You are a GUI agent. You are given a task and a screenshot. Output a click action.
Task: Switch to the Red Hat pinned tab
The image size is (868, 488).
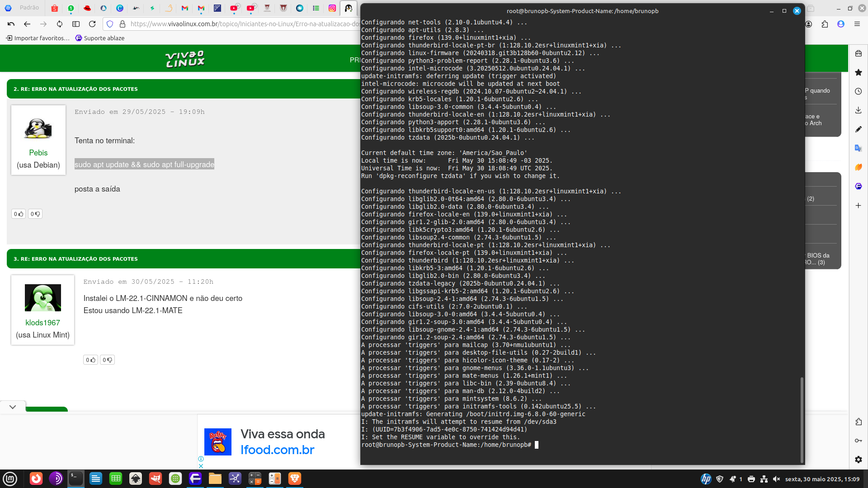point(87,8)
